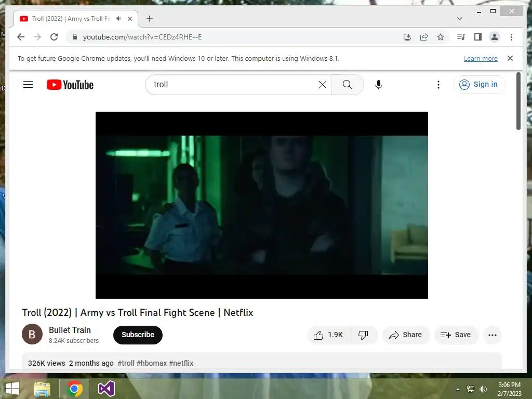Open File Explorer from the taskbar
The image size is (532, 399).
[42, 389]
